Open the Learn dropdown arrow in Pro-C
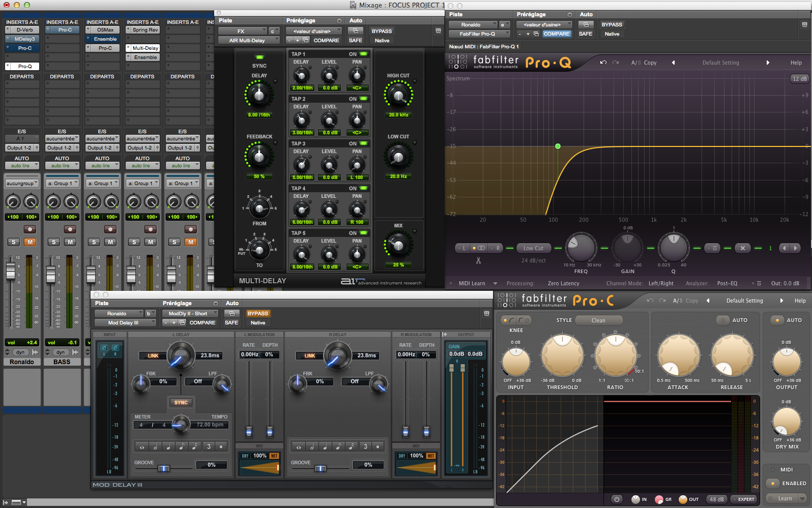The height and width of the screenshot is (508, 812). [x=802, y=498]
